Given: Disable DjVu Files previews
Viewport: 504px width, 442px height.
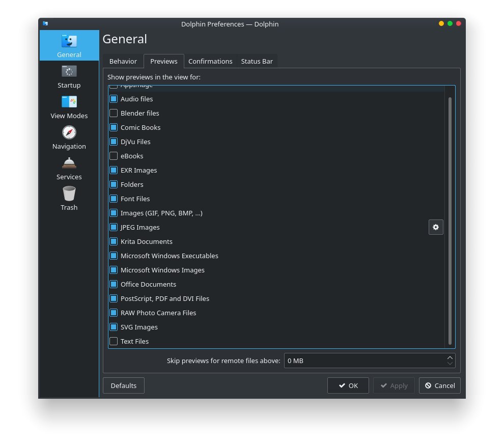Looking at the screenshot, I should tap(114, 142).
